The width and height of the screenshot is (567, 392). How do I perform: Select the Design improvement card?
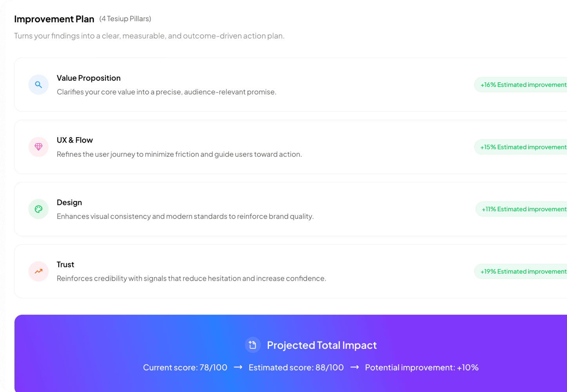pyautogui.click(x=235, y=209)
